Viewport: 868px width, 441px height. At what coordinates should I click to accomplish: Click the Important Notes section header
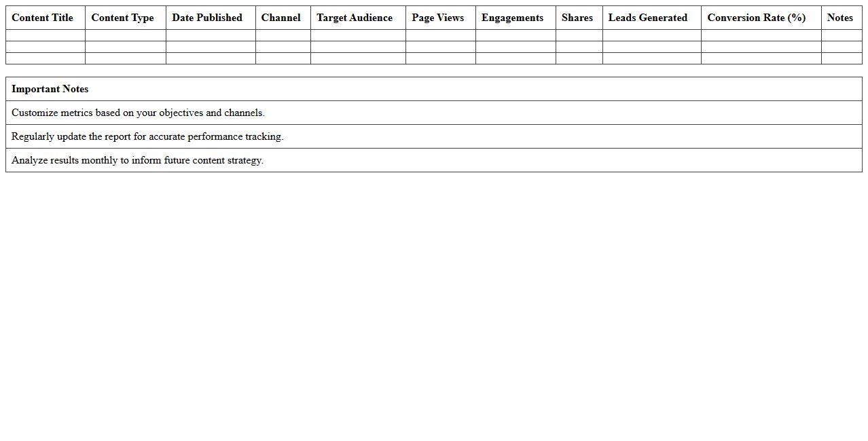pyautogui.click(x=50, y=89)
